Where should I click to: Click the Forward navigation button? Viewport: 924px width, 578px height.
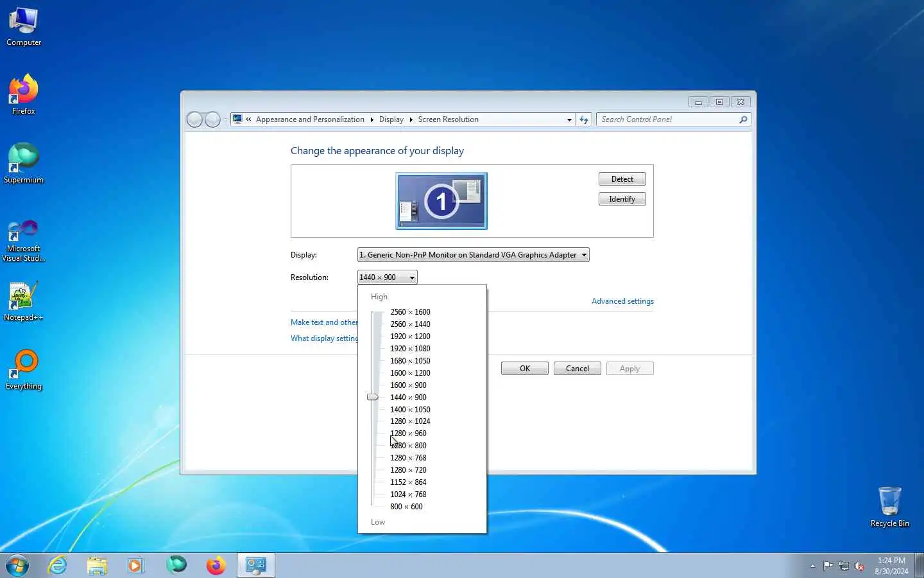[212, 119]
